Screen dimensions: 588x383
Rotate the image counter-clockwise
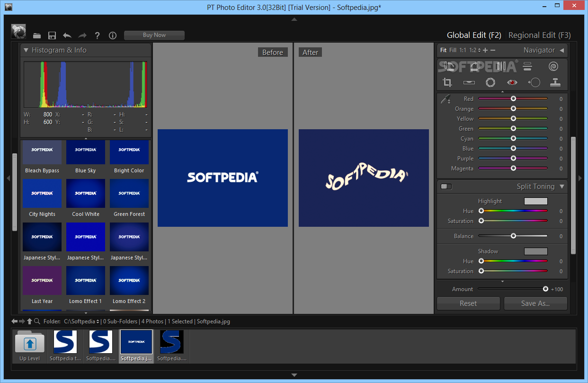[449, 66]
